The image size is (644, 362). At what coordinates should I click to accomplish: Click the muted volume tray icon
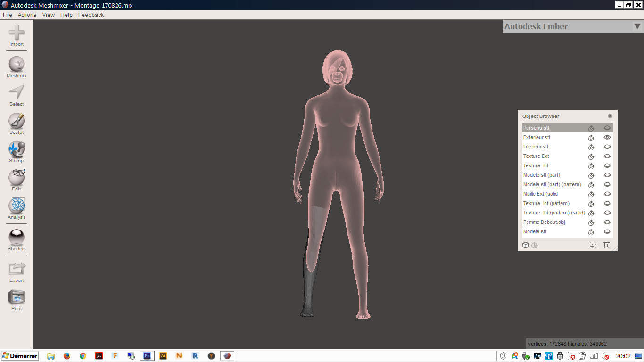[605, 356]
